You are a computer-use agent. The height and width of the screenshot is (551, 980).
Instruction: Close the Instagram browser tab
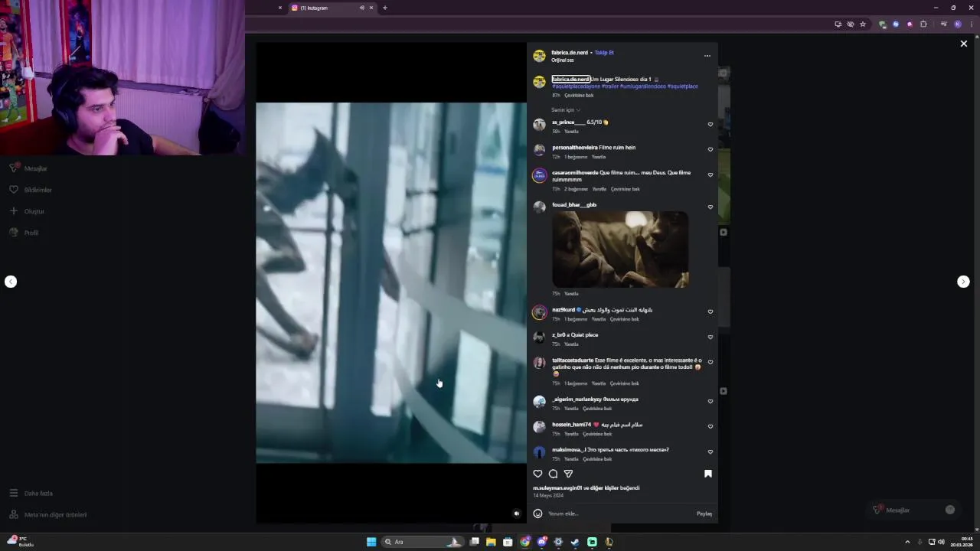tap(371, 8)
